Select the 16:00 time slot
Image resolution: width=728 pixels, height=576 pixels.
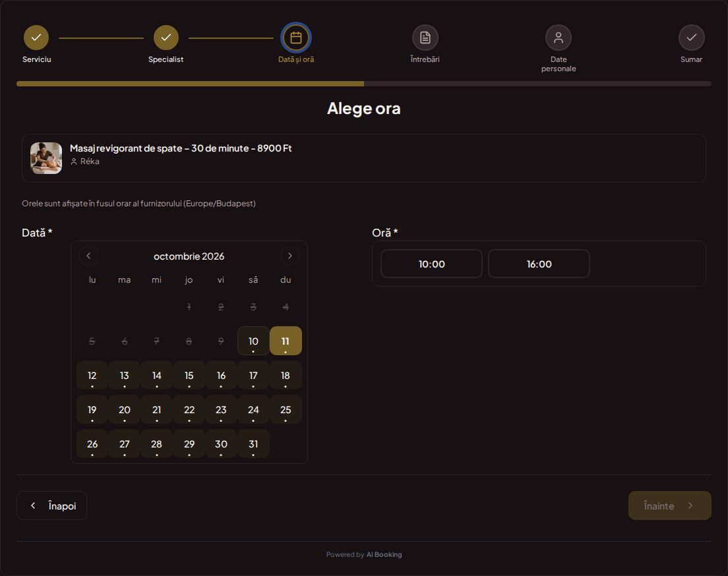click(x=539, y=264)
